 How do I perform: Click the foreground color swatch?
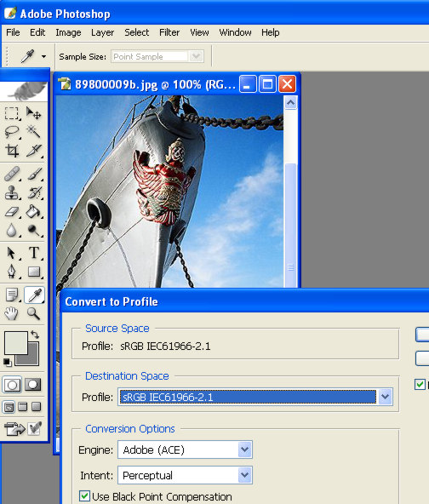pyautogui.click(x=15, y=343)
